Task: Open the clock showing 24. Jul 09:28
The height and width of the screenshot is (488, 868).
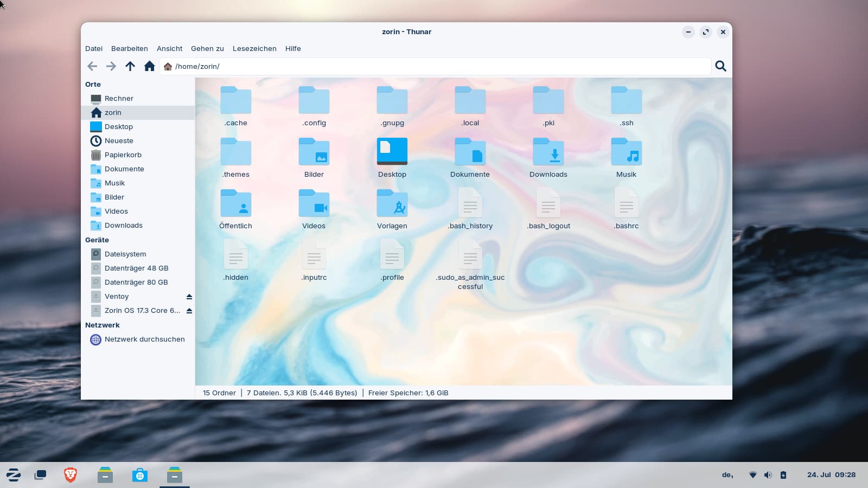Action: tap(831, 475)
